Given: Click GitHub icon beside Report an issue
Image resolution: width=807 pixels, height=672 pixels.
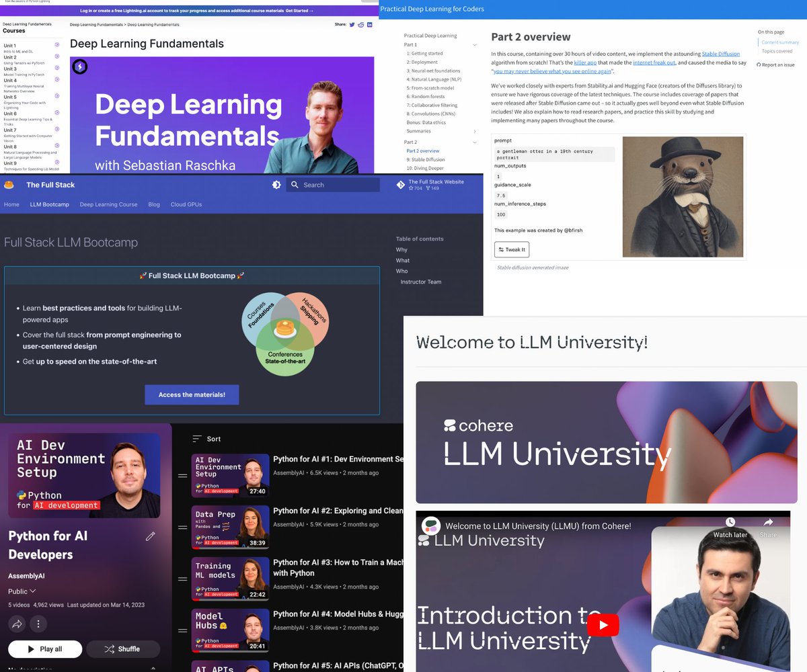Looking at the screenshot, I should [x=759, y=65].
